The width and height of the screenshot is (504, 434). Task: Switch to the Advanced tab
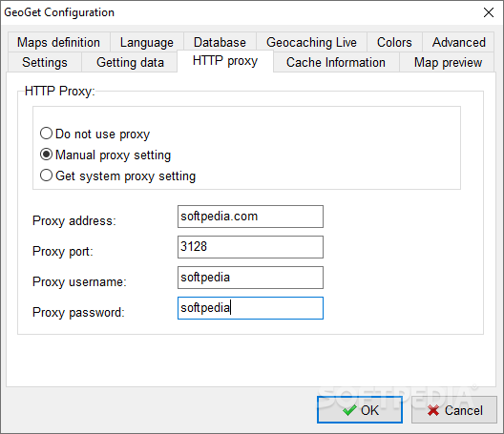coord(458,42)
